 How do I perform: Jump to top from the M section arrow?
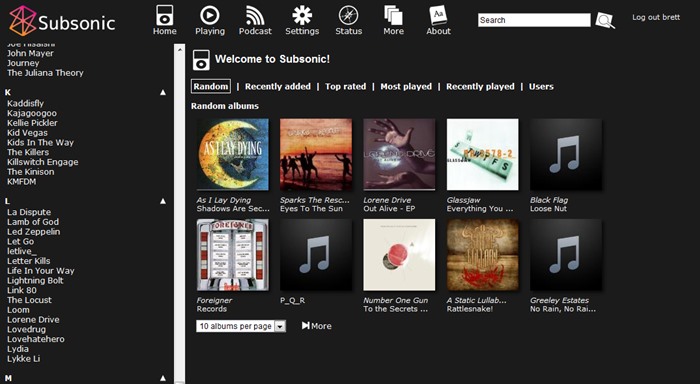click(x=163, y=378)
